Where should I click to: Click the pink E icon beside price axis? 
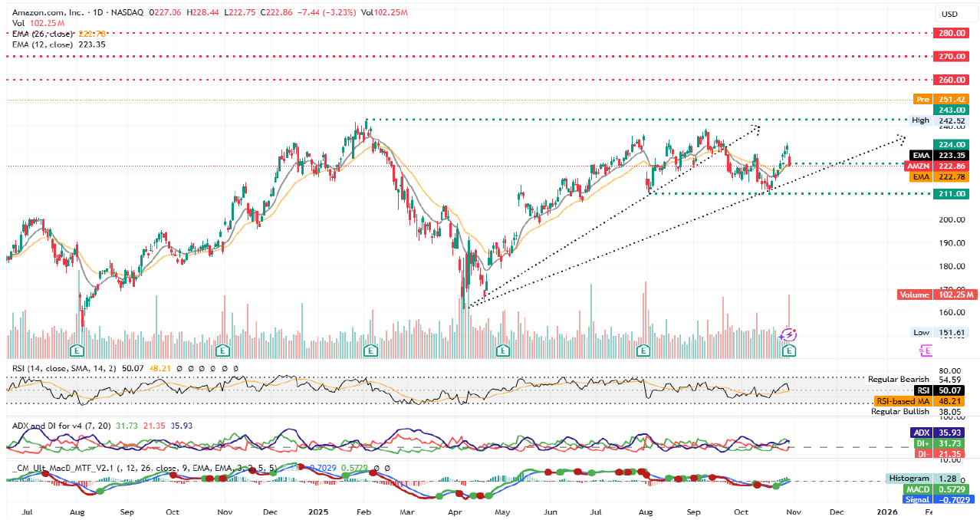pos(926,351)
